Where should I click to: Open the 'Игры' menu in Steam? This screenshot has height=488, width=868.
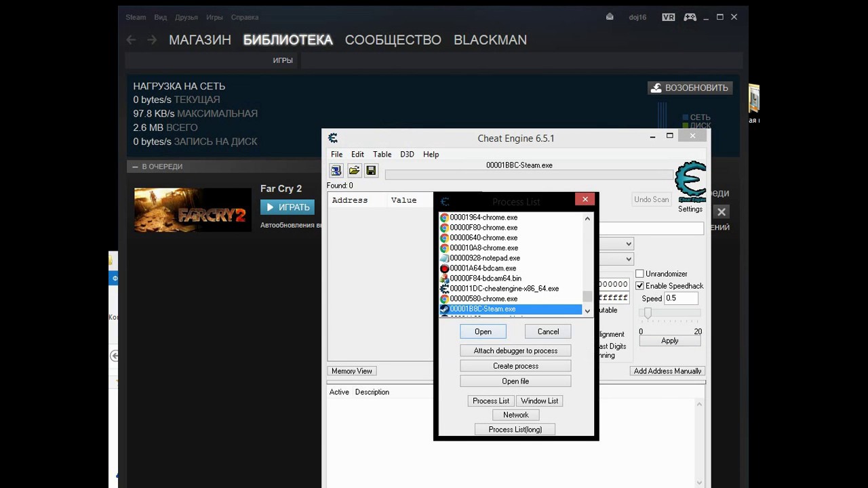[214, 17]
